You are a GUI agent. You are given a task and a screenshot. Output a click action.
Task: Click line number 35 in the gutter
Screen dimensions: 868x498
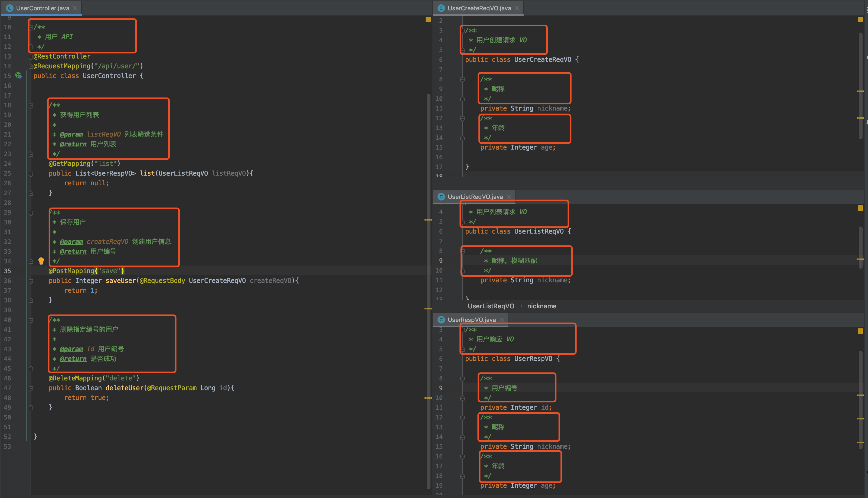click(8, 271)
